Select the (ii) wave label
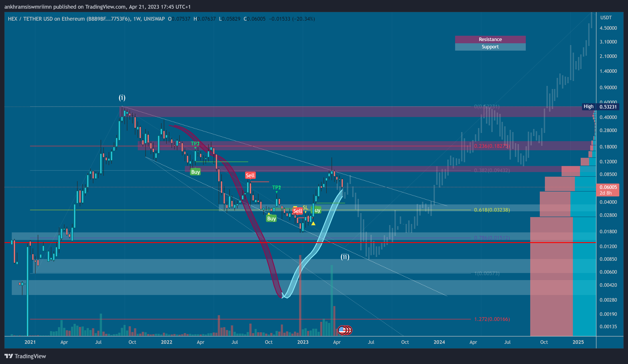 (x=345, y=257)
